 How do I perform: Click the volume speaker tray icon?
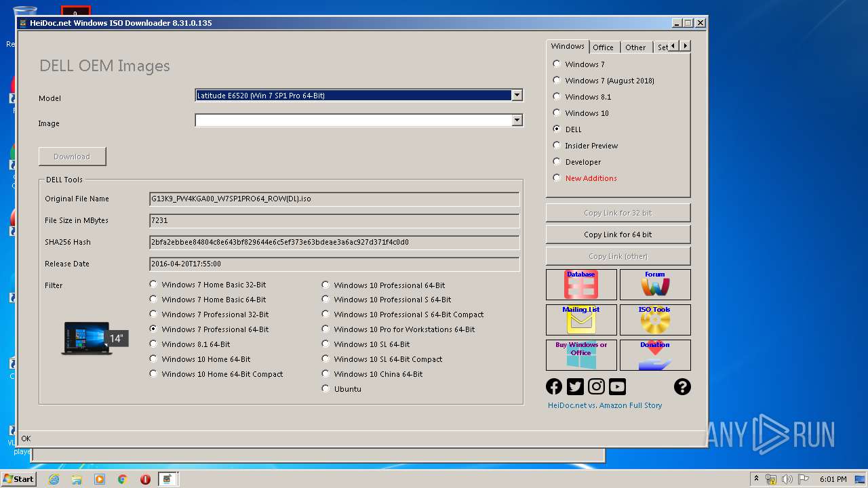787,479
